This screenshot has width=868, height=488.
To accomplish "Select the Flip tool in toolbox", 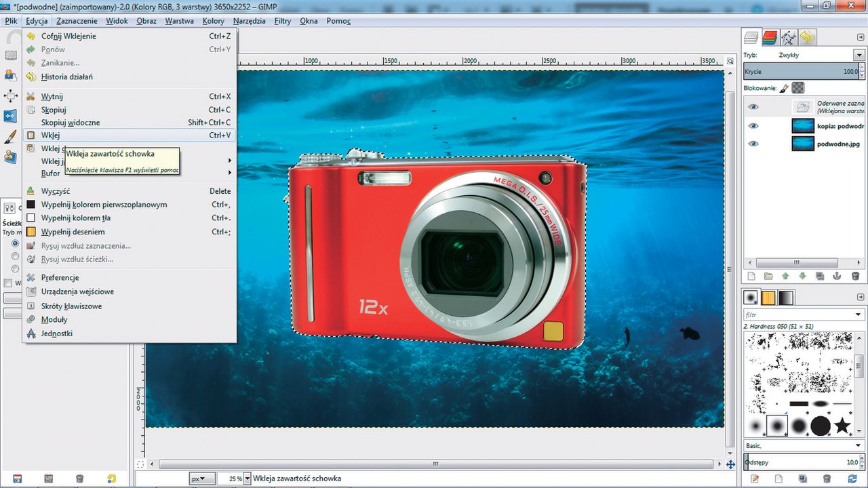I will pos(10,116).
